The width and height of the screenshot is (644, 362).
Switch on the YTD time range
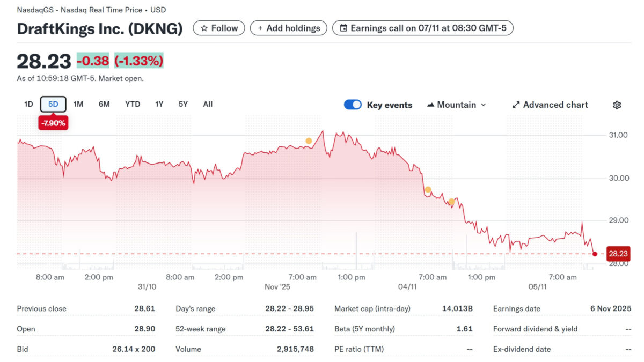pos(132,104)
